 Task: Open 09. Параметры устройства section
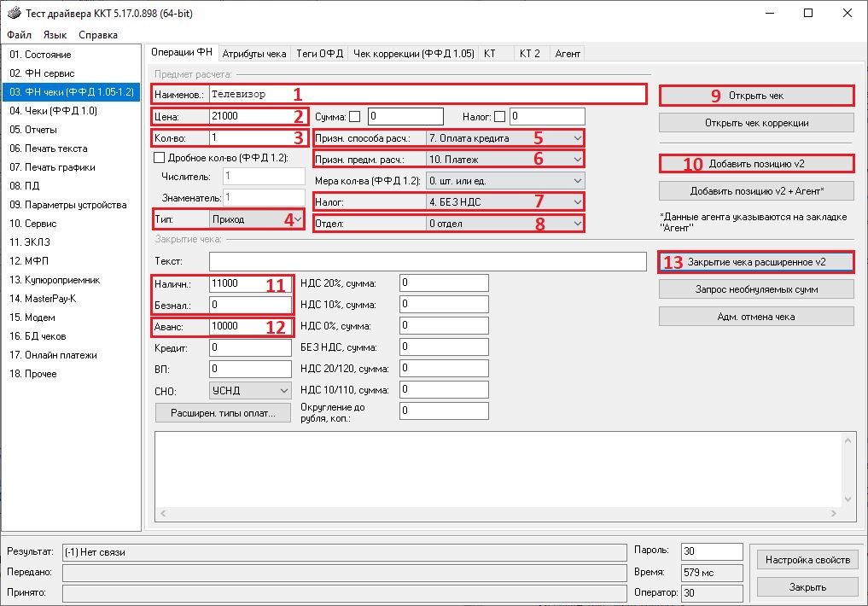coord(67,205)
